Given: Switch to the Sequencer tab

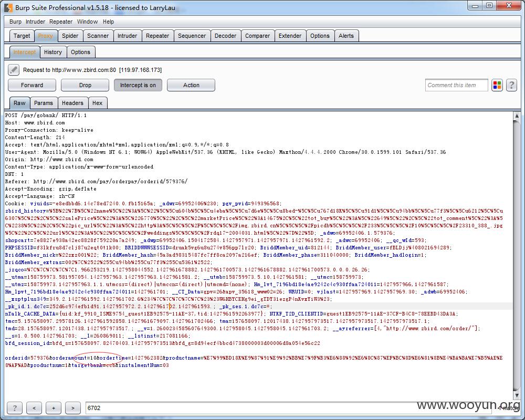Looking at the screenshot, I should 192,36.
